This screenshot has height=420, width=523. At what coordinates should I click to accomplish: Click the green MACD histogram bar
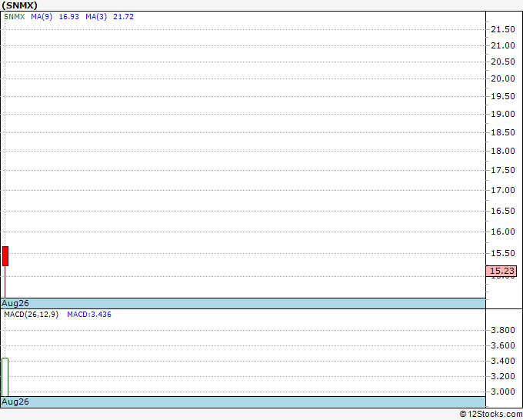click(5, 377)
